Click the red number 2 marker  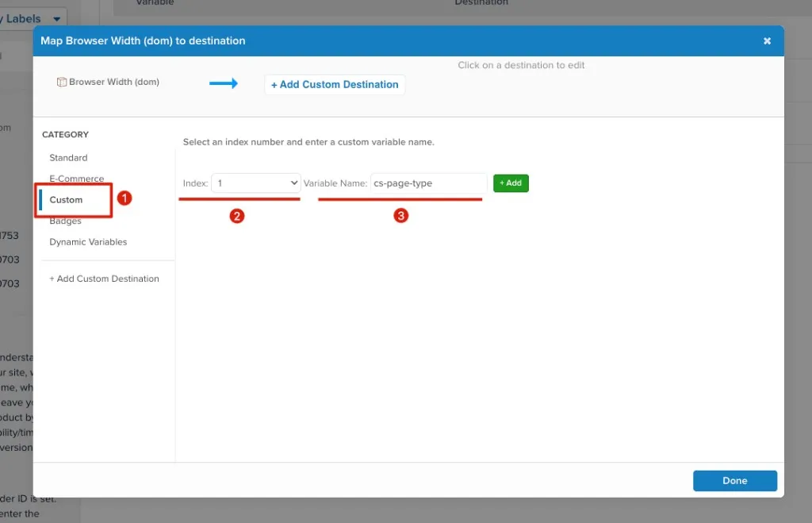tap(236, 216)
